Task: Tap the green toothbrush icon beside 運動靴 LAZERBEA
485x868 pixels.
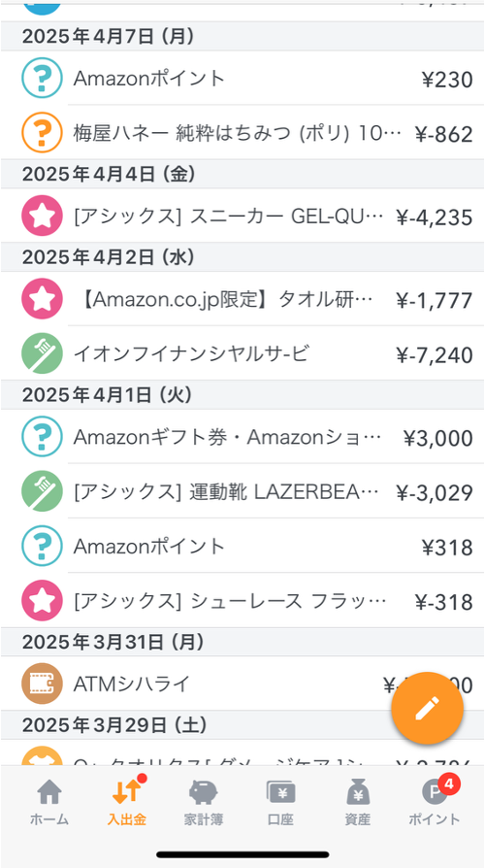Action: [42, 491]
